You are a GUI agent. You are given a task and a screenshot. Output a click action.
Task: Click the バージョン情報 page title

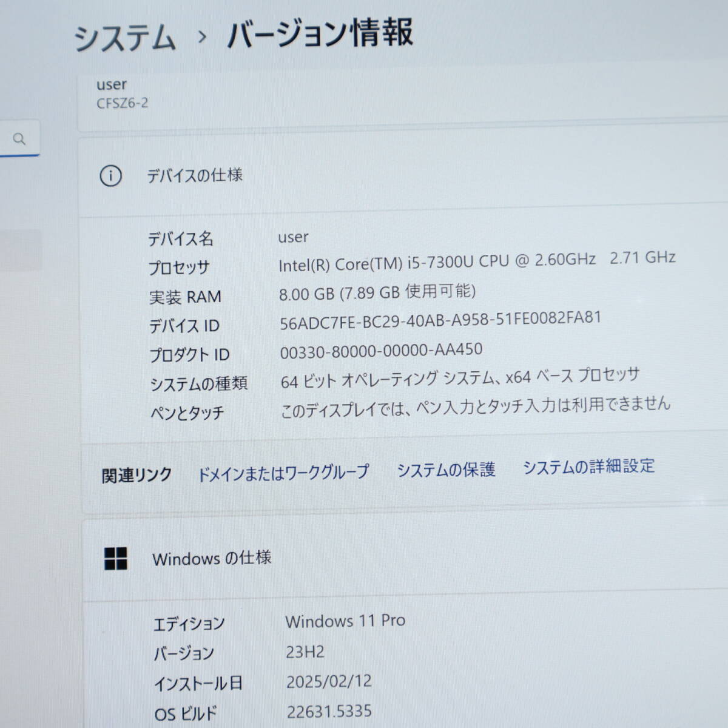click(x=320, y=33)
